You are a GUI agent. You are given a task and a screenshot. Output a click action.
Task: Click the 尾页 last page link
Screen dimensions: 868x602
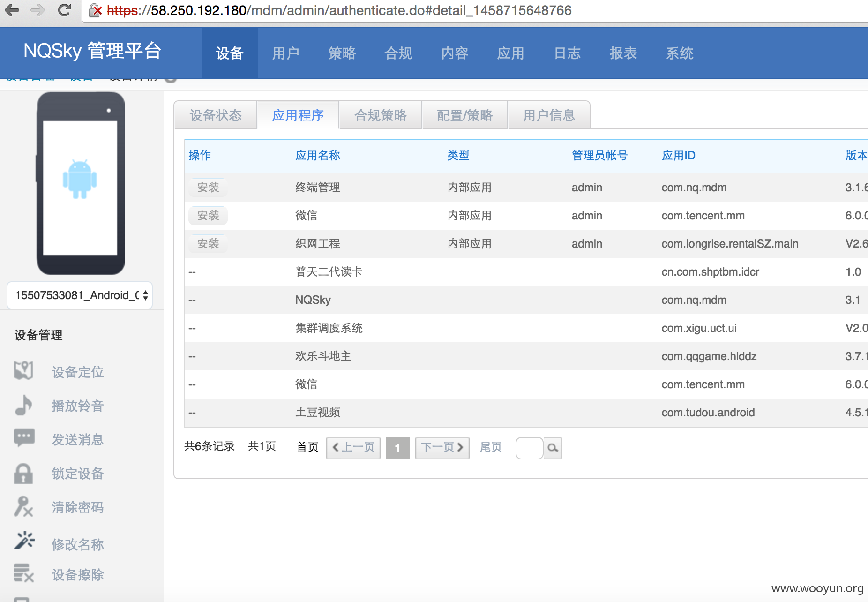(x=491, y=447)
